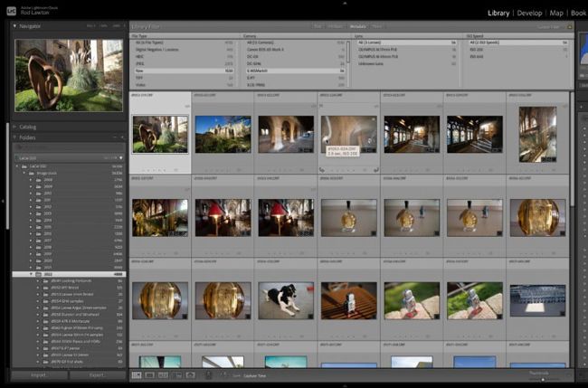Select the Metadata tab in Library Filter
Screen dimensions: 588x388
pos(357,26)
